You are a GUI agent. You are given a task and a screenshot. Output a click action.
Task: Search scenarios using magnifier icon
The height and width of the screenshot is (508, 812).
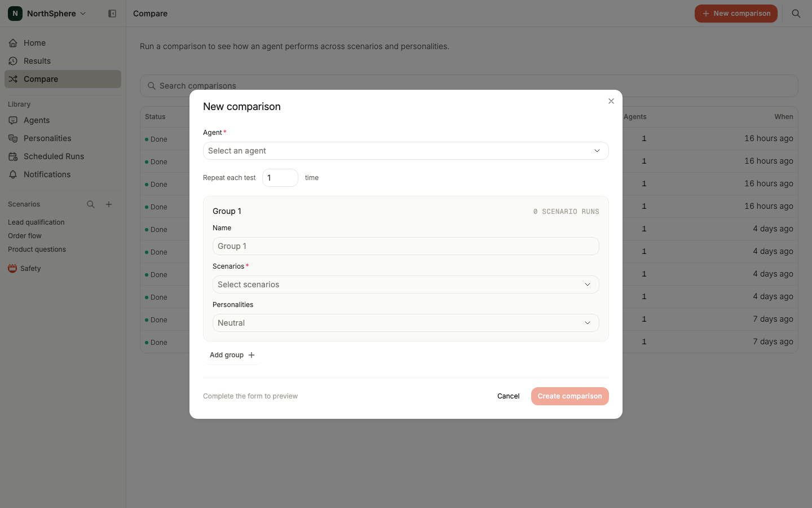[x=91, y=204]
